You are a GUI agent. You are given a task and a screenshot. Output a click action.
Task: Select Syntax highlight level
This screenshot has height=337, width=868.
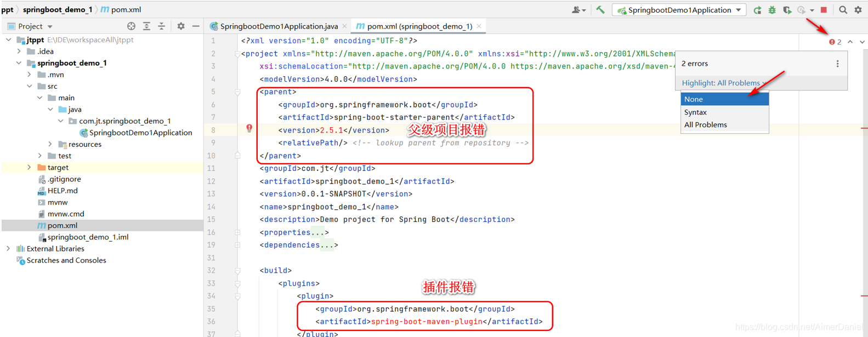tap(724, 112)
